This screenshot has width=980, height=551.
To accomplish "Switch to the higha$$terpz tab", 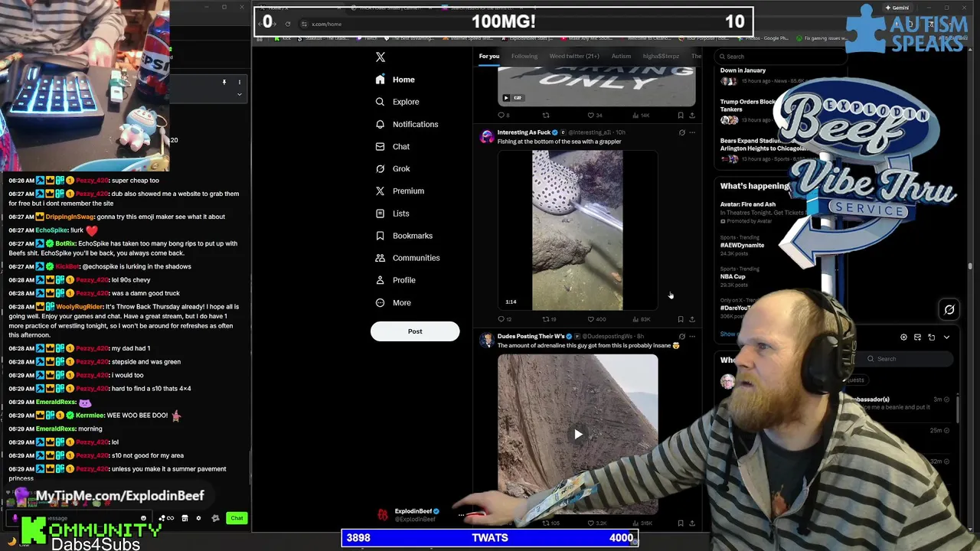I will coord(661,56).
